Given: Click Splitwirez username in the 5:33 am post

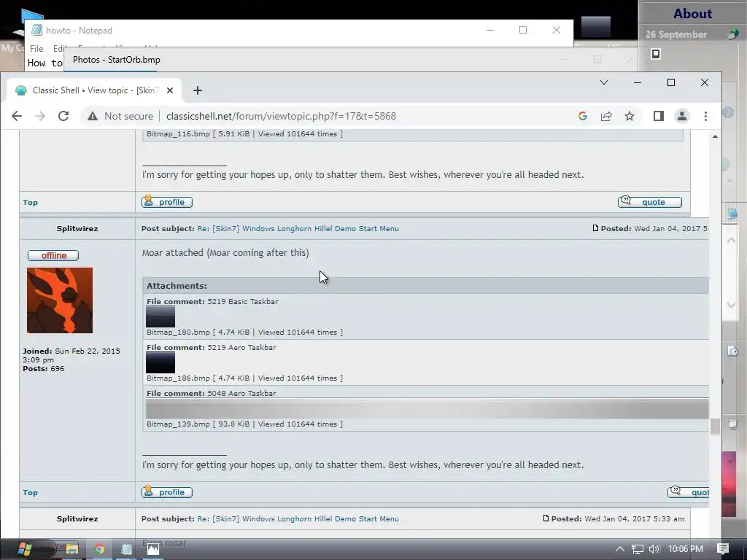Looking at the screenshot, I should click(x=77, y=518).
